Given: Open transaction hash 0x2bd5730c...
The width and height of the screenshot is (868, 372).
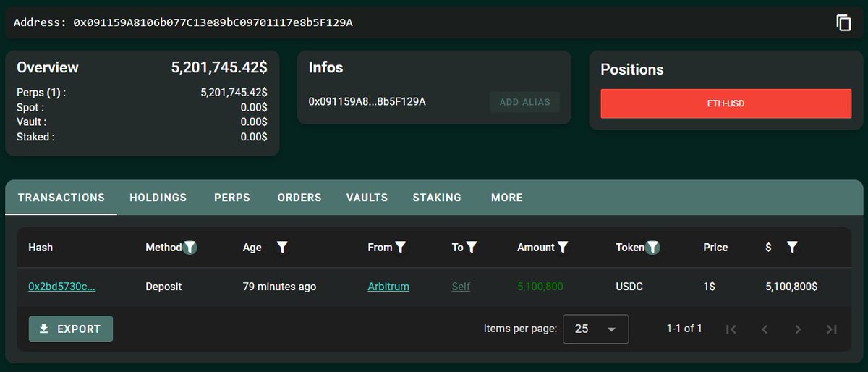Looking at the screenshot, I should (x=61, y=287).
